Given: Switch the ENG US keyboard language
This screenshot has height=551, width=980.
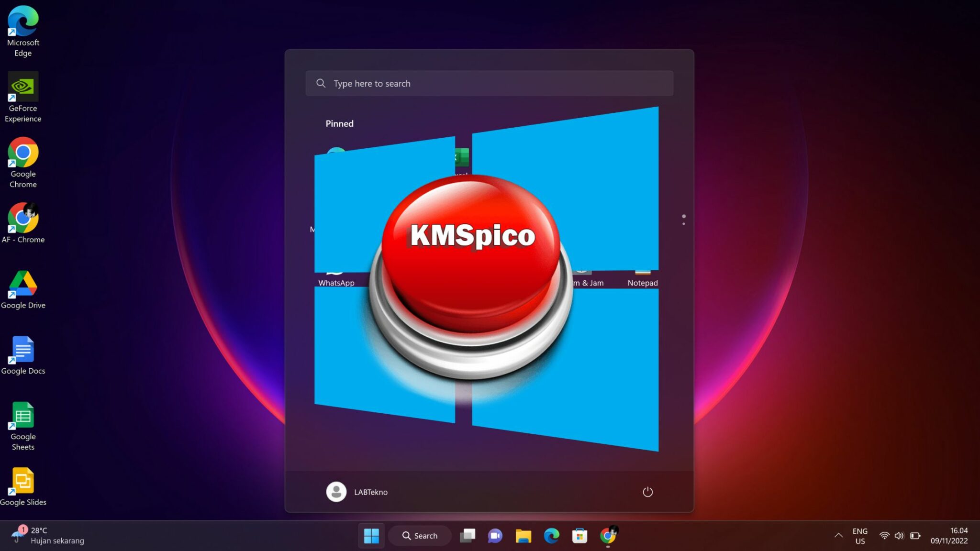Looking at the screenshot, I should 860,536.
